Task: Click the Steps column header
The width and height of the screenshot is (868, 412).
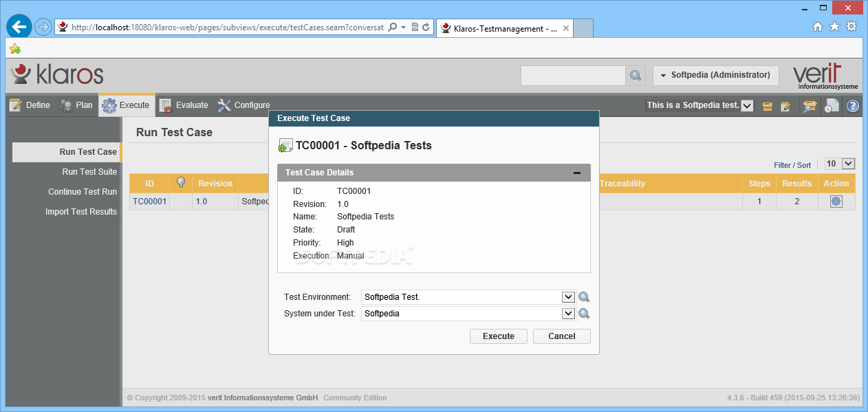Action: coord(759,184)
